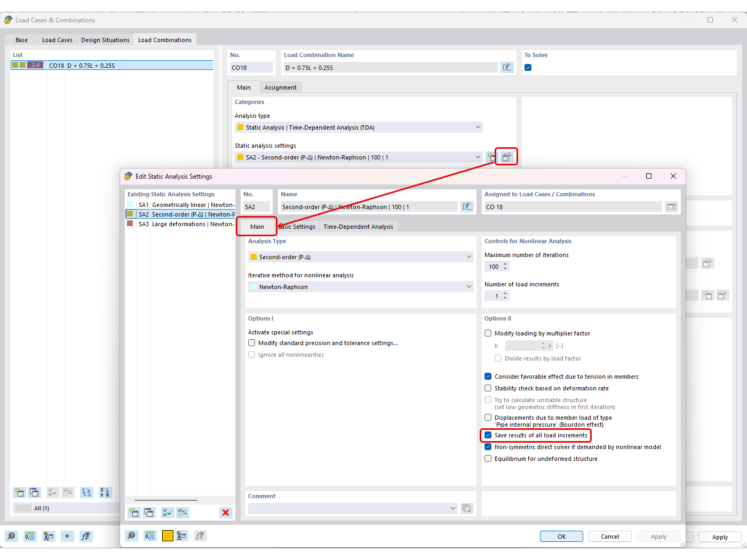Select all with the double checkmark icon
Viewport: 747px width, 560px height.
pyautogui.click(x=167, y=512)
